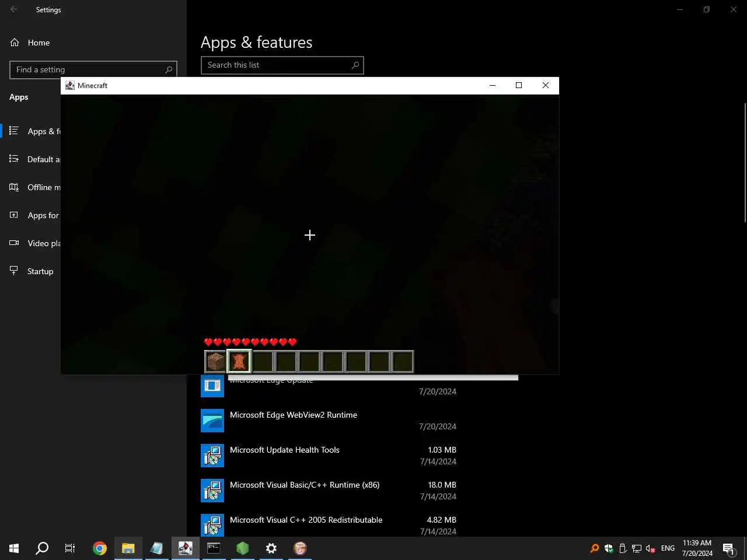Click the Microsoft Edge Update app icon
The height and width of the screenshot is (560, 747).
point(212,386)
